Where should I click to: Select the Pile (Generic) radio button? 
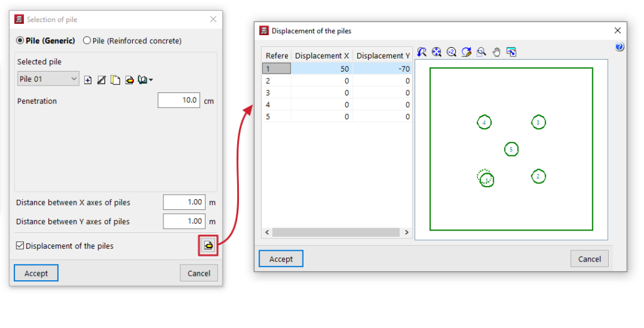[x=19, y=41]
